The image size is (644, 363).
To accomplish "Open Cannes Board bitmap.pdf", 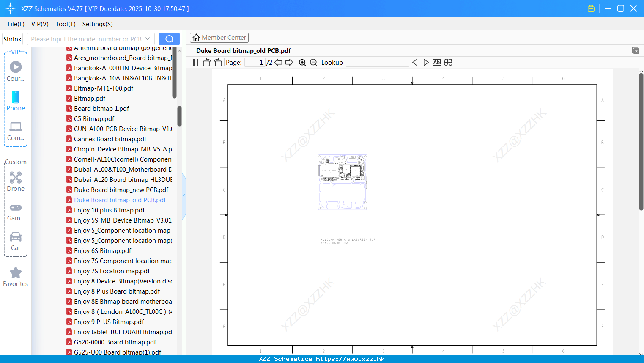I will 107,139.
